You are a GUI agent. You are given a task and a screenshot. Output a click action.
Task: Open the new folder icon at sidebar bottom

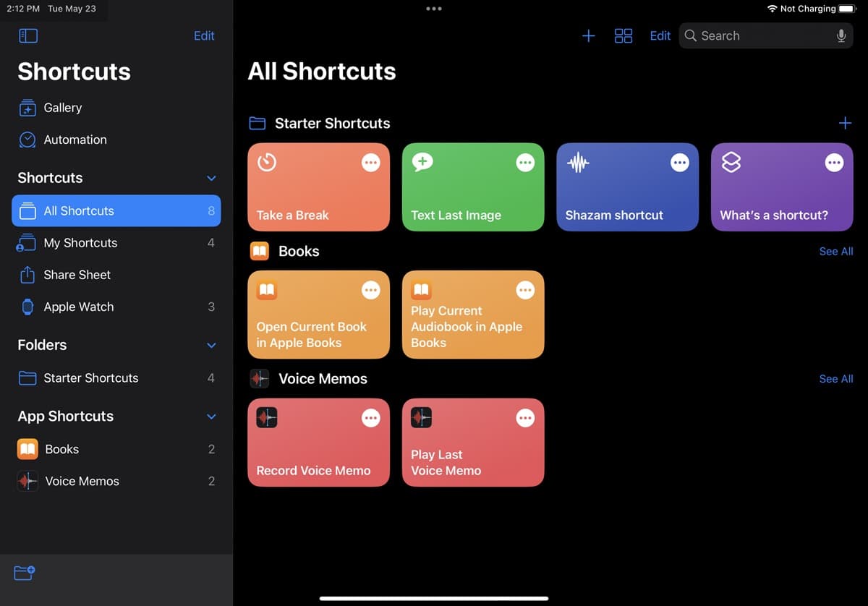pos(25,573)
